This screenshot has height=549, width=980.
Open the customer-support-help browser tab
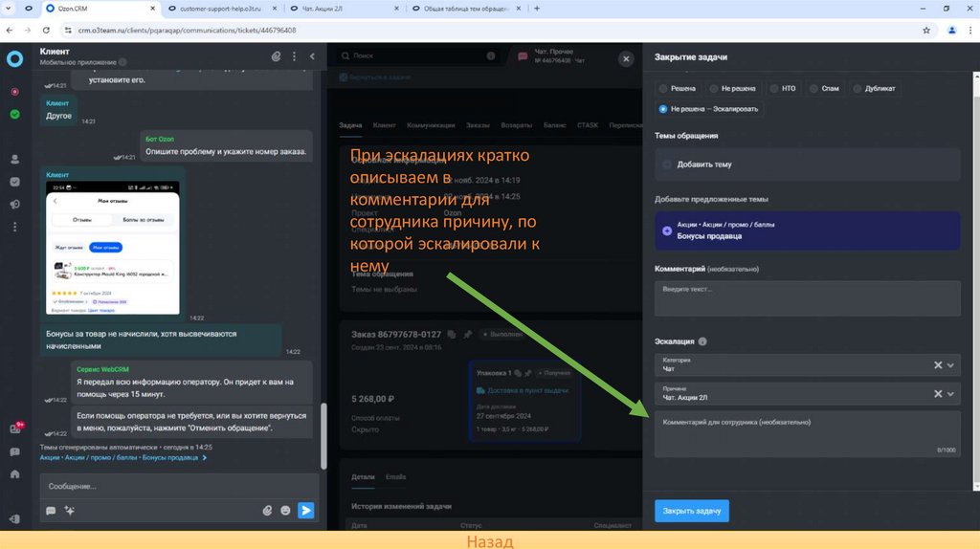(220, 8)
